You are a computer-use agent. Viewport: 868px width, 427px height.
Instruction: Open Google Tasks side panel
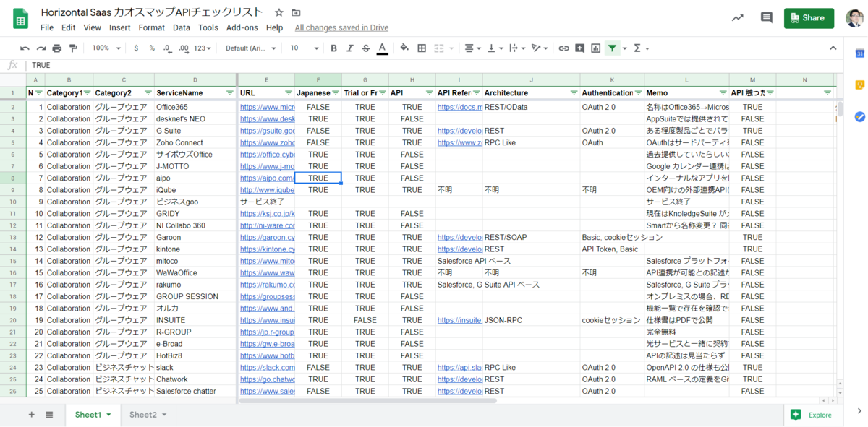(x=859, y=116)
